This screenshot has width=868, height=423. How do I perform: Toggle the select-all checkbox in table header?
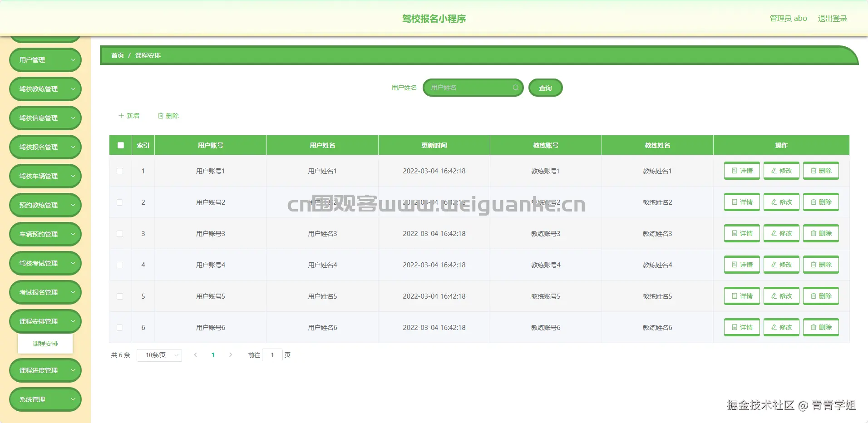point(120,145)
